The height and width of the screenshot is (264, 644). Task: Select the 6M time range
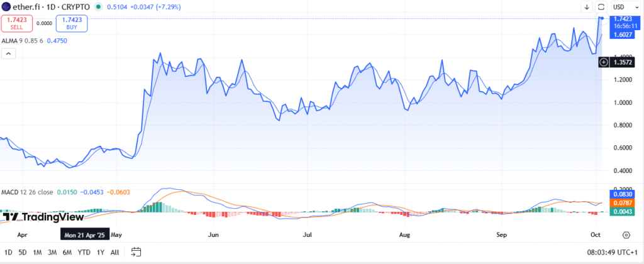point(67,253)
